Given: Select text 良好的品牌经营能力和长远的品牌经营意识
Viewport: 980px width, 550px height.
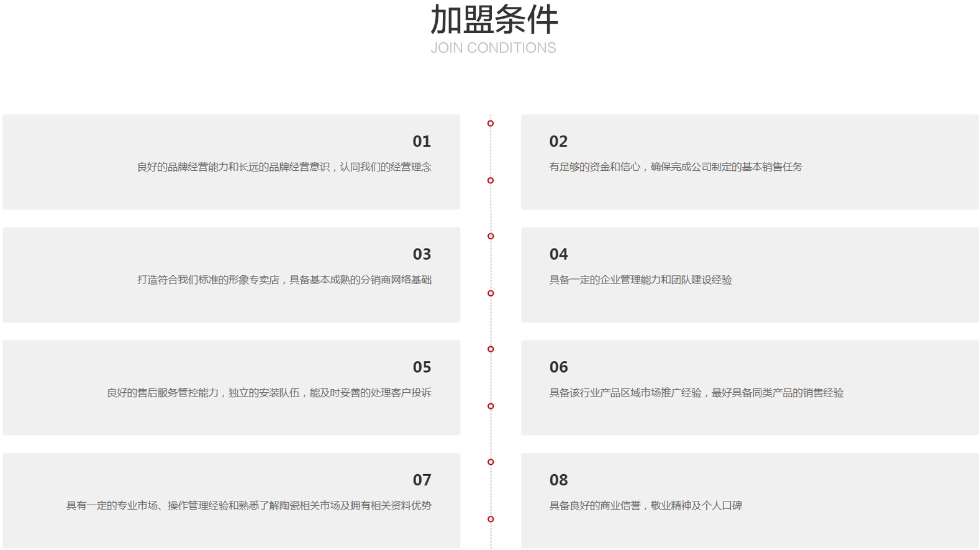Looking at the screenshot, I should [234, 167].
